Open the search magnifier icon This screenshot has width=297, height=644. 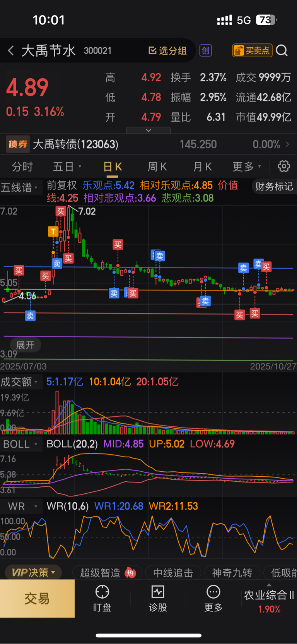click(x=282, y=51)
